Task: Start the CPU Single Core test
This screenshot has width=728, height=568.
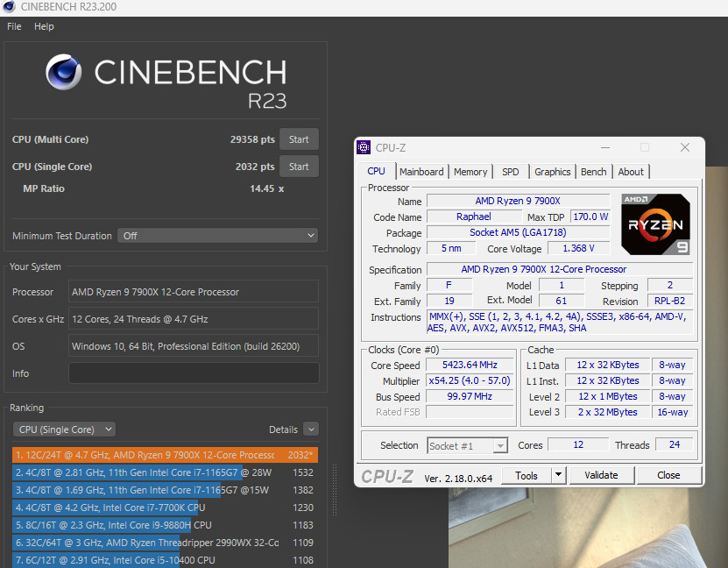Action: pos(299,167)
